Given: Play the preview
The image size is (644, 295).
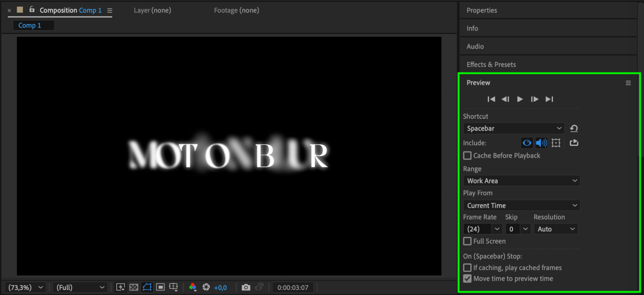Looking at the screenshot, I should [520, 99].
